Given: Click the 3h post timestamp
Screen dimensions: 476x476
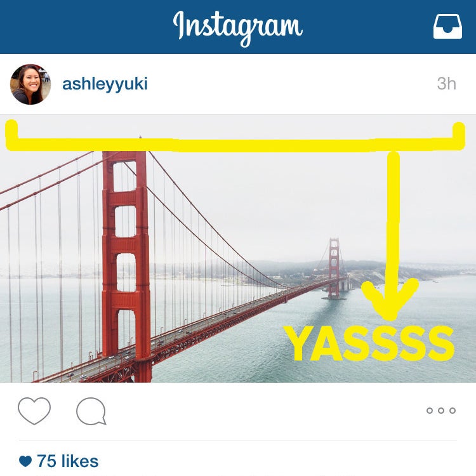Looking at the screenshot, I should click(x=447, y=84).
